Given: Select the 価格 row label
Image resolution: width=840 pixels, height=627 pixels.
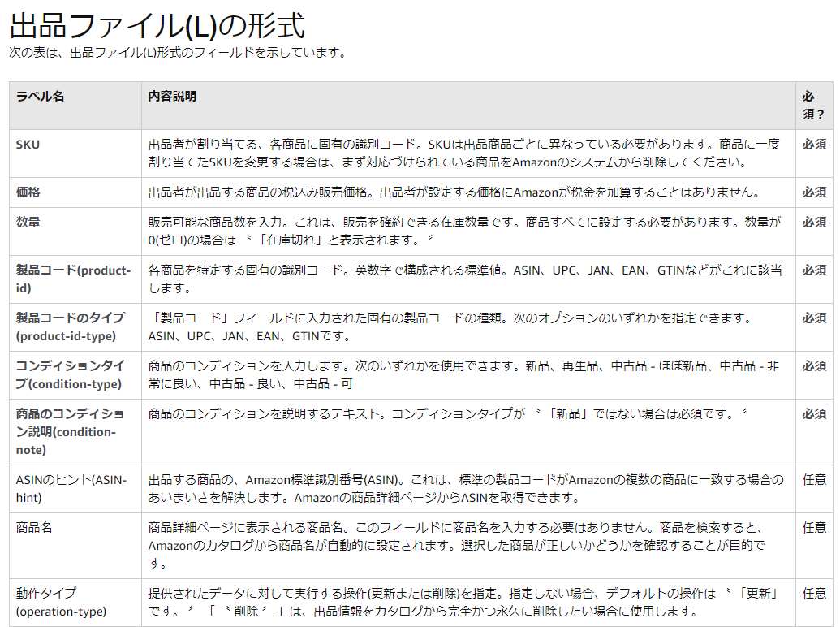Looking at the screenshot, I should (x=28, y=192).
